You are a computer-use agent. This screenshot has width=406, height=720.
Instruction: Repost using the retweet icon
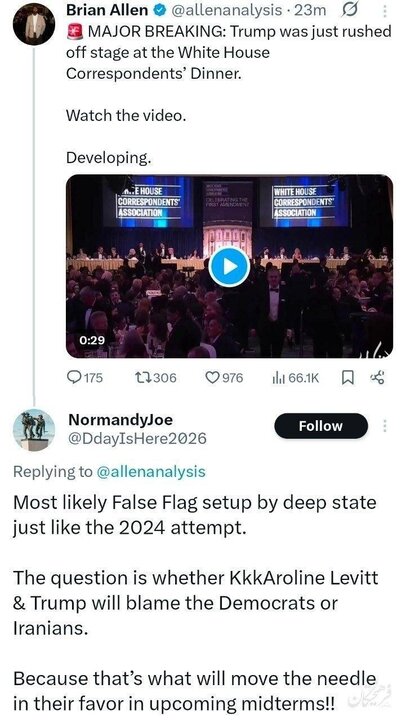155,378
